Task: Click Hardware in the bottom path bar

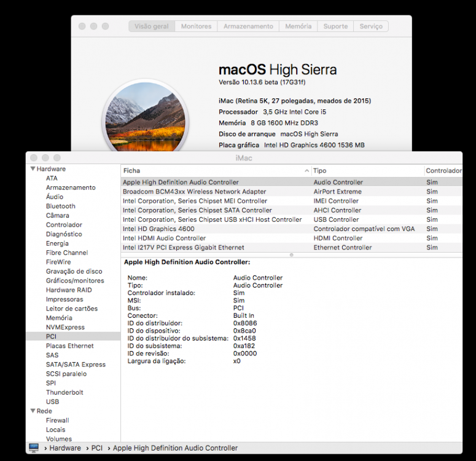Action: coord(65,448)
